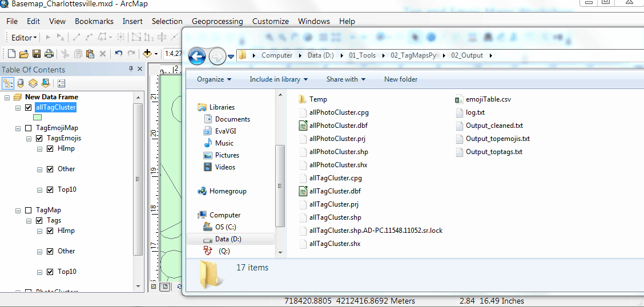644x307 pixels.
Task: Undo the last action with the blue arrow
Action: tap(119, 54)
